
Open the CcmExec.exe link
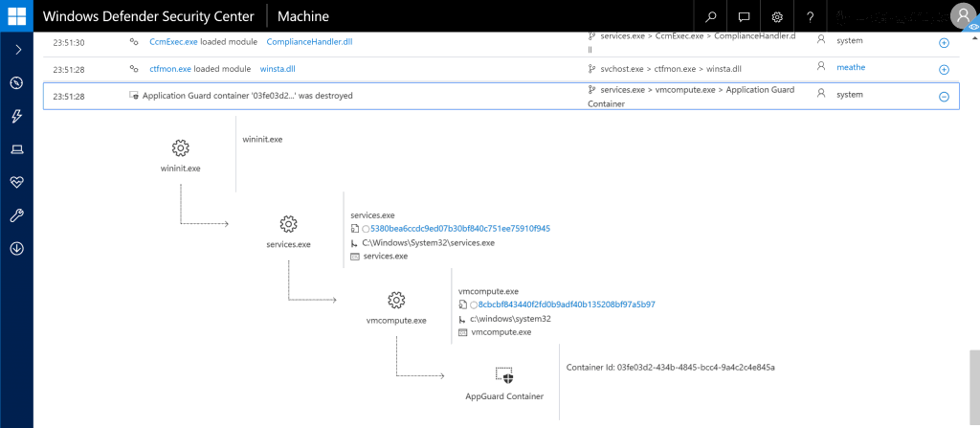coord(174,42)
